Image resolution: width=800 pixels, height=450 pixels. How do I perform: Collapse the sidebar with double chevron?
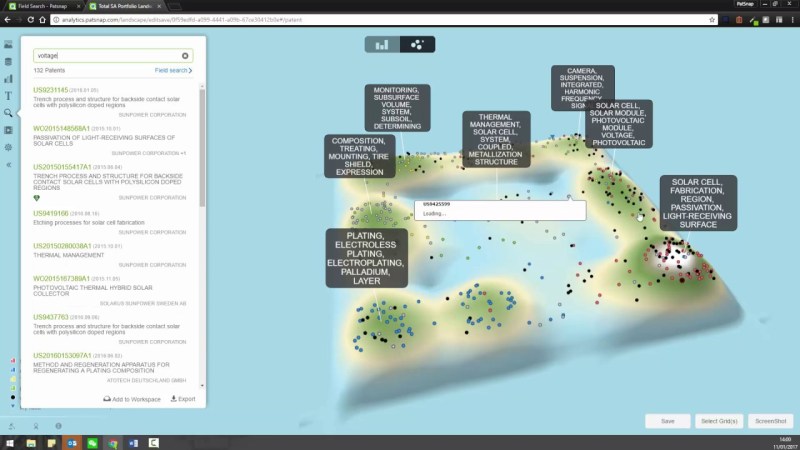click(8, 165)
